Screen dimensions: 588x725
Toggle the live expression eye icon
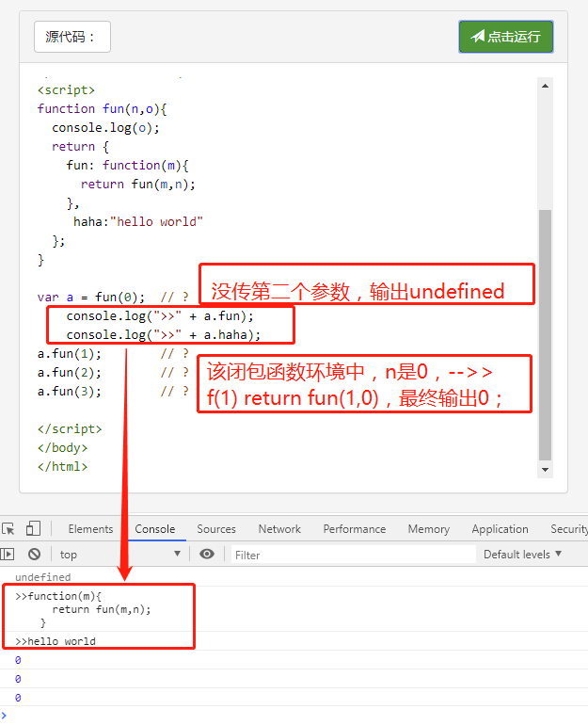point(207,554)
